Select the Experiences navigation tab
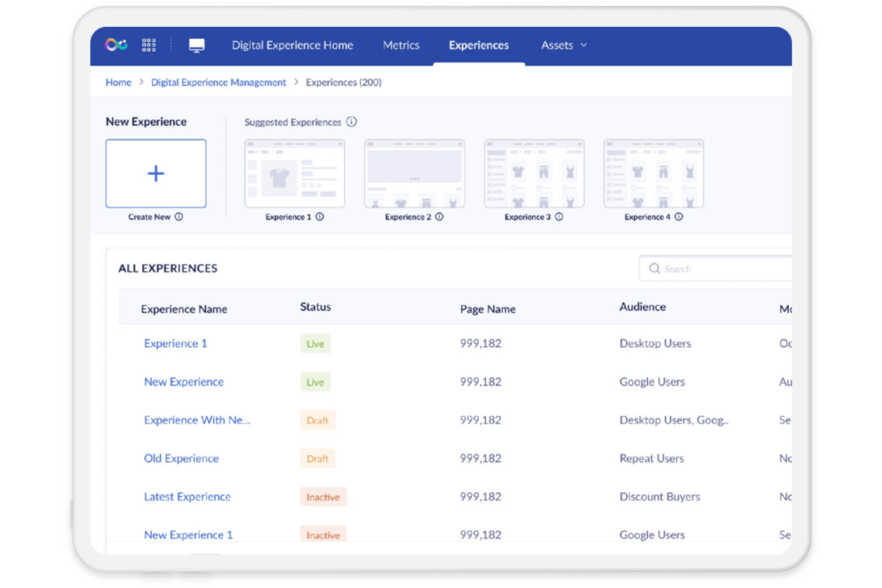This screenshot has height=588, width=882. coord(479,45)
